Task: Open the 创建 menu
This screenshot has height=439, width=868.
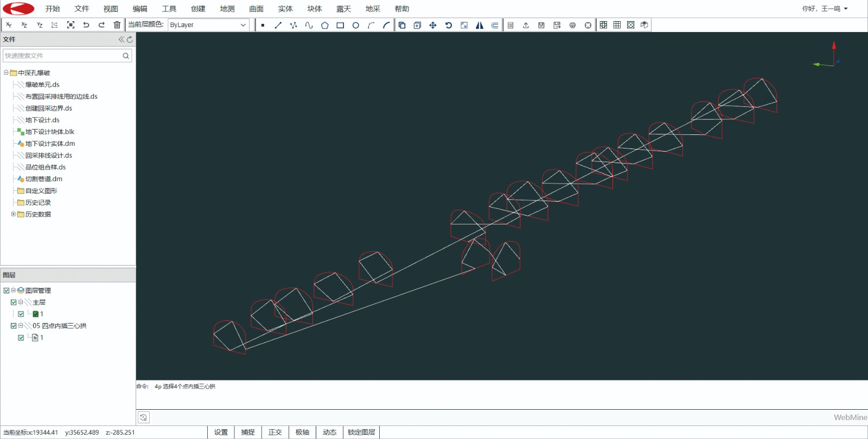Action: pyautogui.click(x=198, y=9)
